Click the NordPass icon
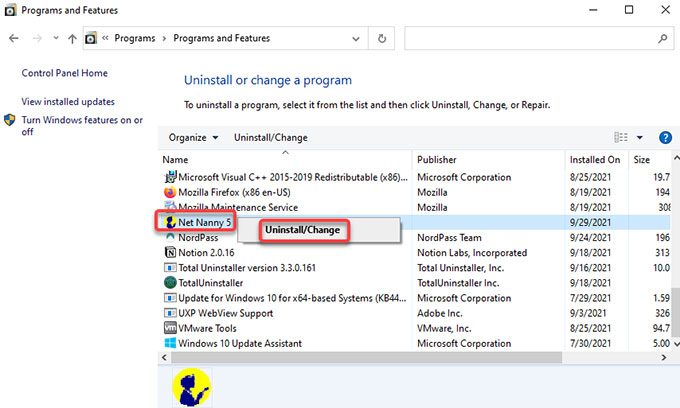 pos(170,237)
